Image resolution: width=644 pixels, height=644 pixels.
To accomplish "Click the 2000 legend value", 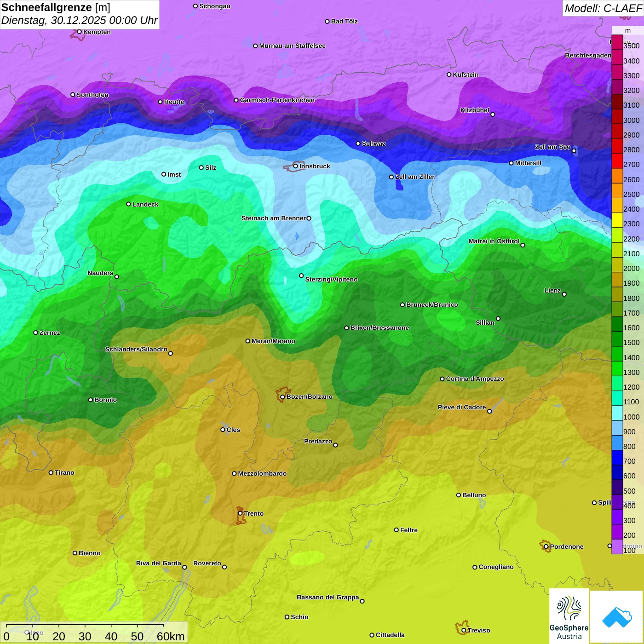I will pyautogui.click(x=632, y=269).
